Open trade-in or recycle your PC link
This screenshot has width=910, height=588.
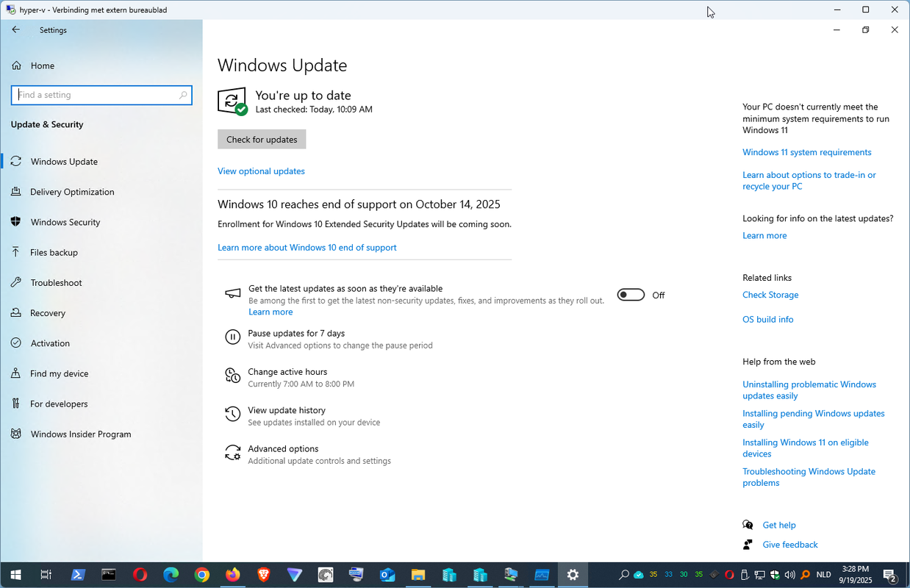(809, 181)
